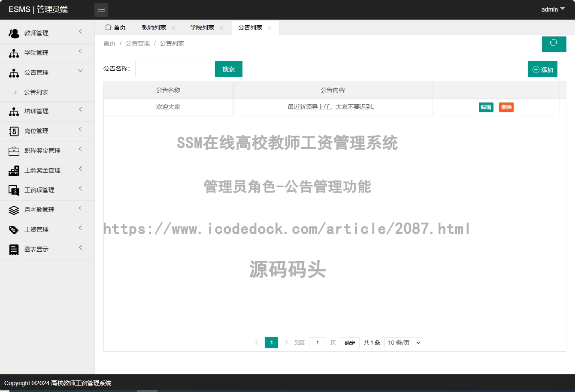Click the 公告名称 column header
The image size is (575, 392).
pyautogui.click(x=168, y=90)
